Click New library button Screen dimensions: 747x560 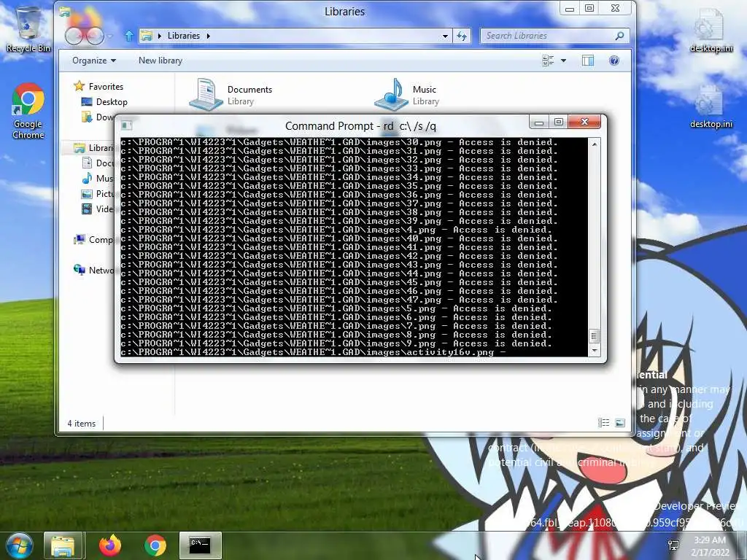click(x=160, y=61)
